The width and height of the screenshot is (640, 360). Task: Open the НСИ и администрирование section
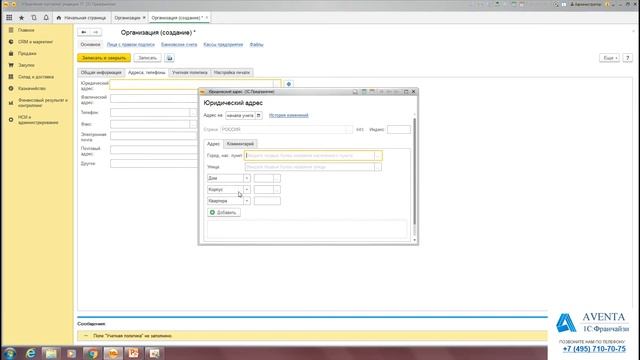coord(37,120)
